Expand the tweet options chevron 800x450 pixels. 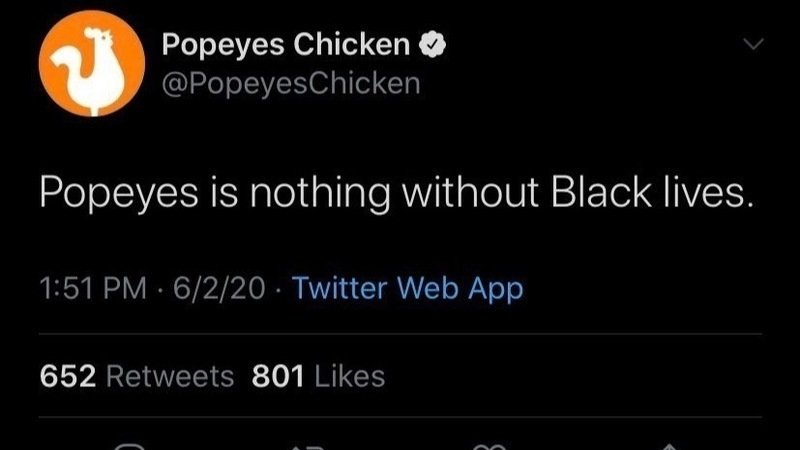[753, 44]
